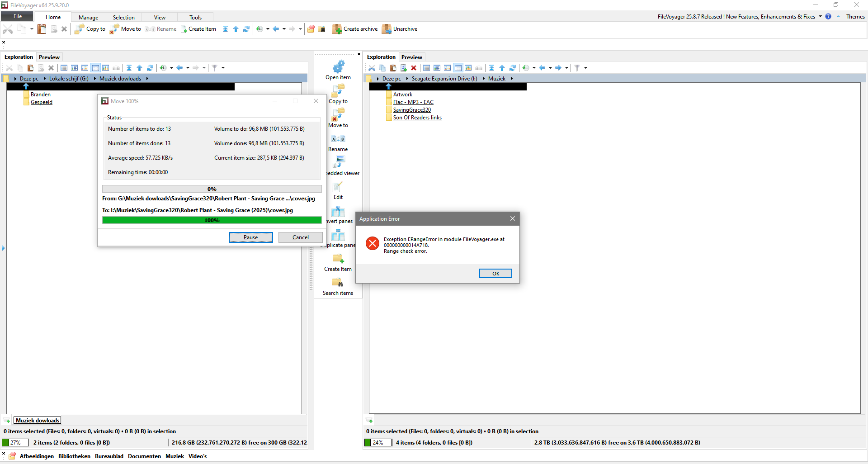Click the Create archive icon in the ribbon
The width and height of the screenshot is (868, 464).
tap(337, 29)
